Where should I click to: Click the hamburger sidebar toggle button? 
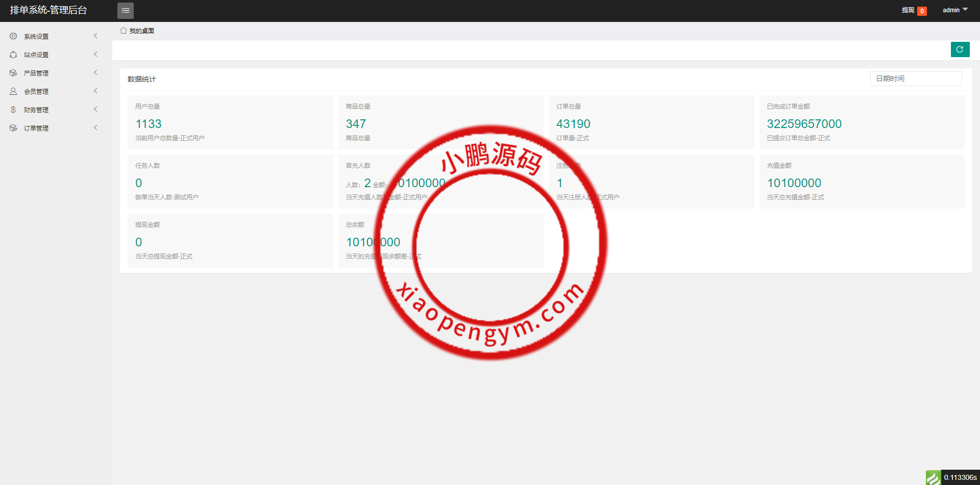click(125, 11)
